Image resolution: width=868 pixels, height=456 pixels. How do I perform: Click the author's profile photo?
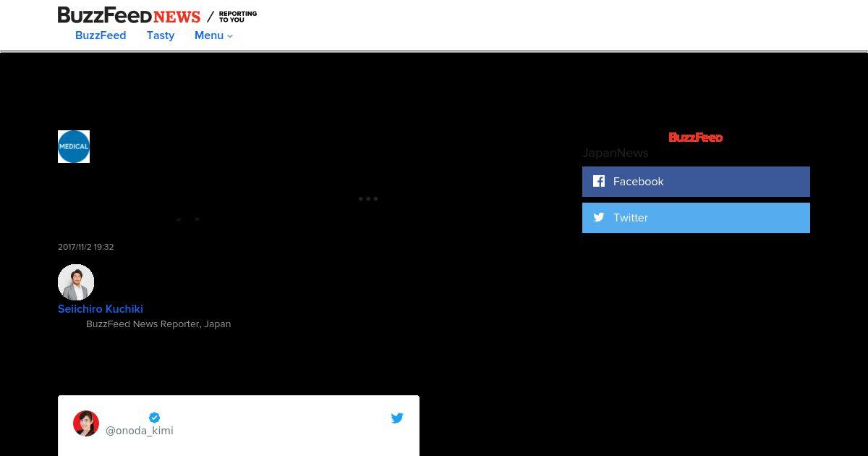(76, 282)
